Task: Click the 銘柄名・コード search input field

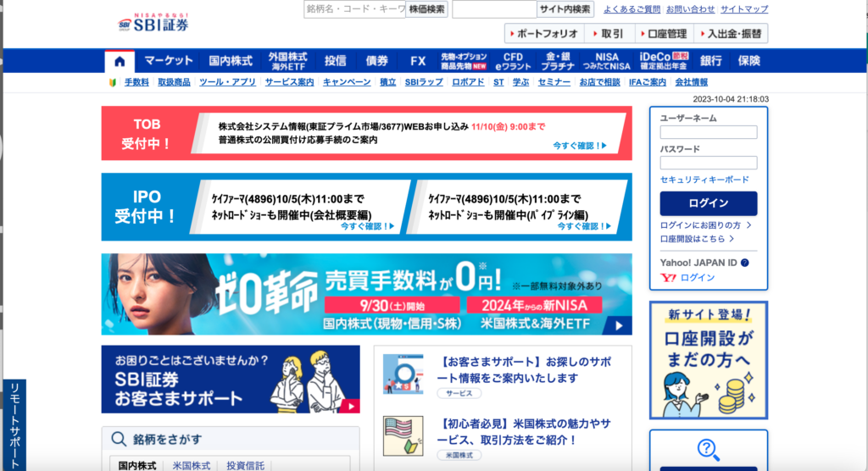Action: click(355, 9)
